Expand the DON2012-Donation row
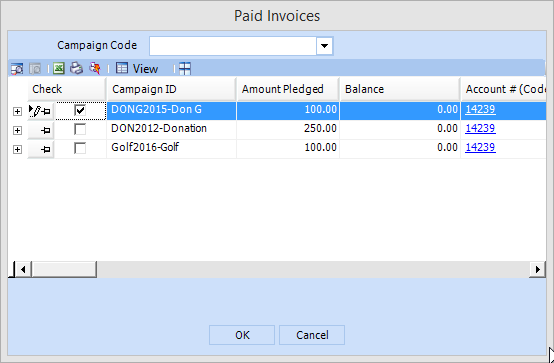The height and width of the screenshot is (363, 554). [x=17, y=130]
